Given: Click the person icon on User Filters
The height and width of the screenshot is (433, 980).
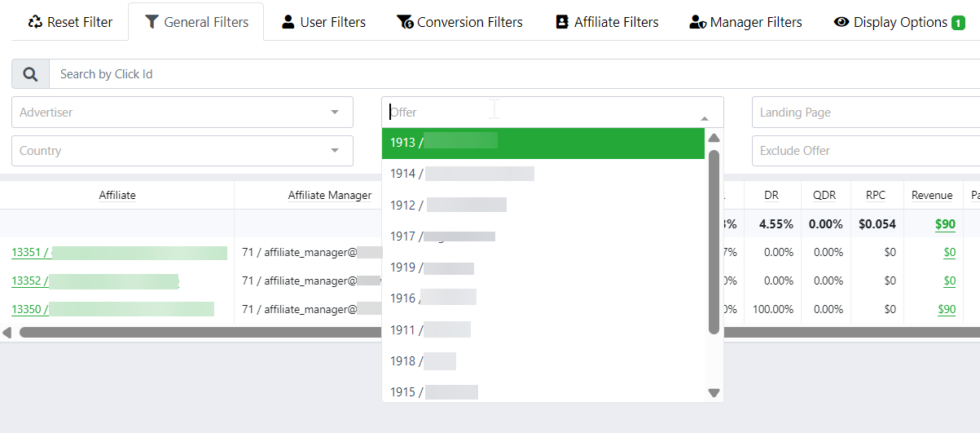Looking at the screenshot, I should point(288,22).
